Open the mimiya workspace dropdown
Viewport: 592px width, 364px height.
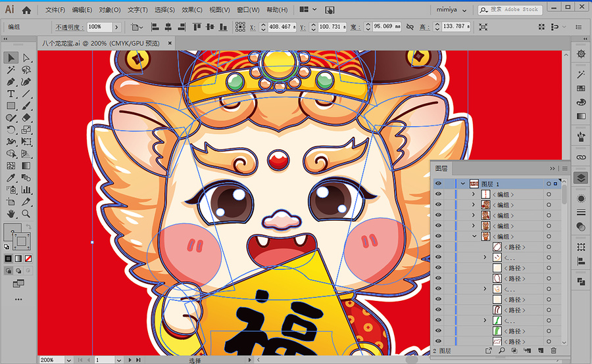click(x=451, y=10)
